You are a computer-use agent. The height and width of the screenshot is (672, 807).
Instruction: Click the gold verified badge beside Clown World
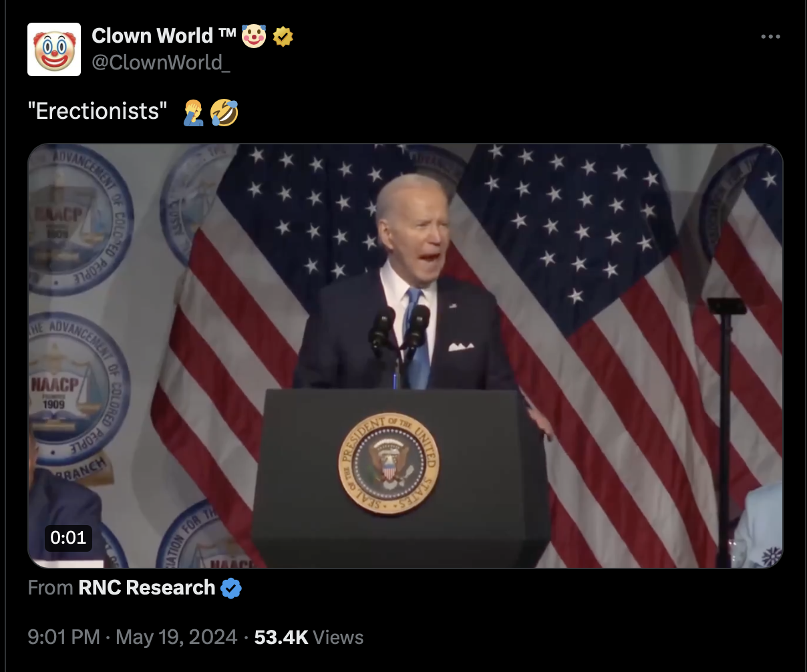pos(283,37)
